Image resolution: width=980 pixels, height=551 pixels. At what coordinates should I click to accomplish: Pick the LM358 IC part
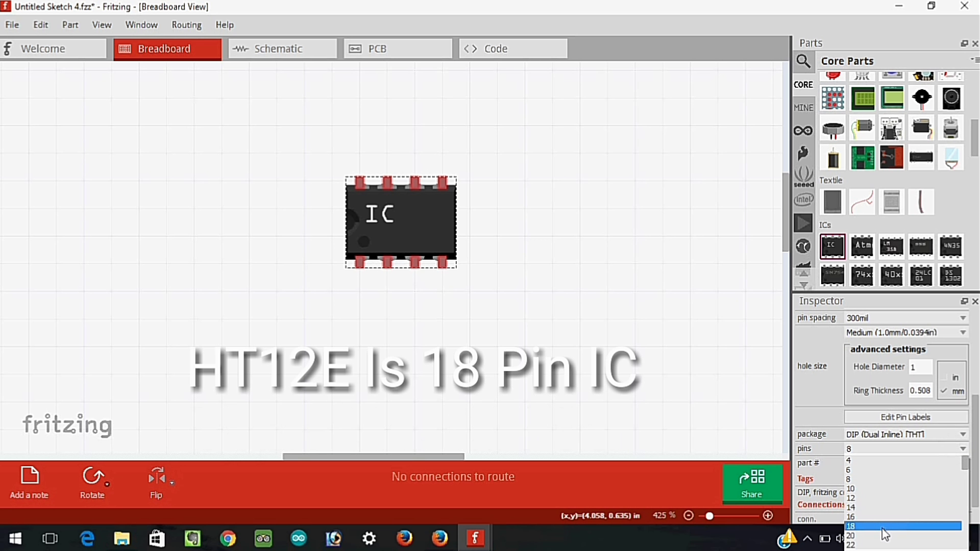[x=892, y=246]
